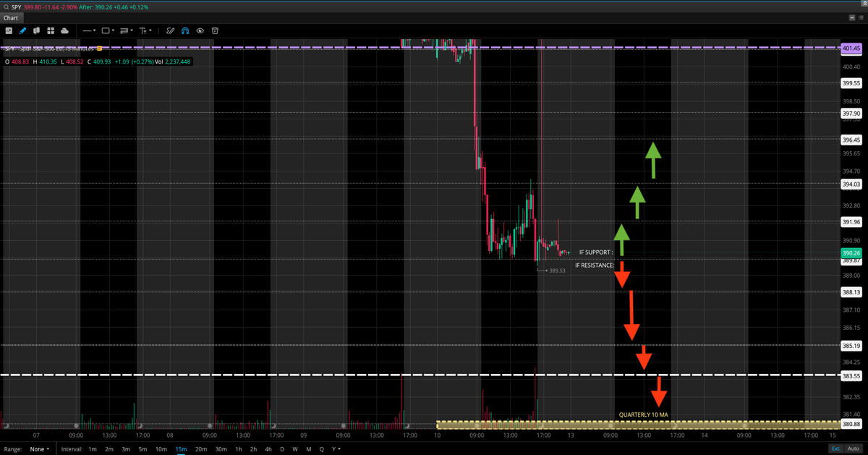
Task: Click the 399.55 price level label
Action: (x=851, y=83)
